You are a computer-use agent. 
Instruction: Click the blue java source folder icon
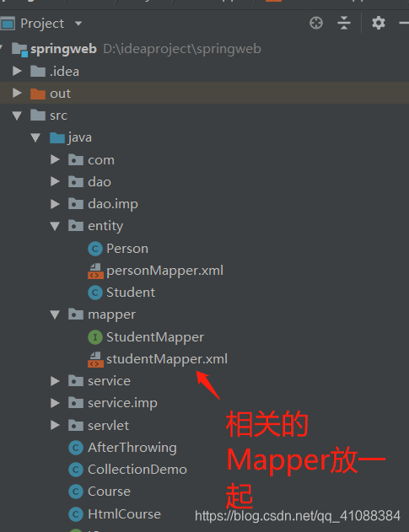pyautogui.click(x=57, y=137)
